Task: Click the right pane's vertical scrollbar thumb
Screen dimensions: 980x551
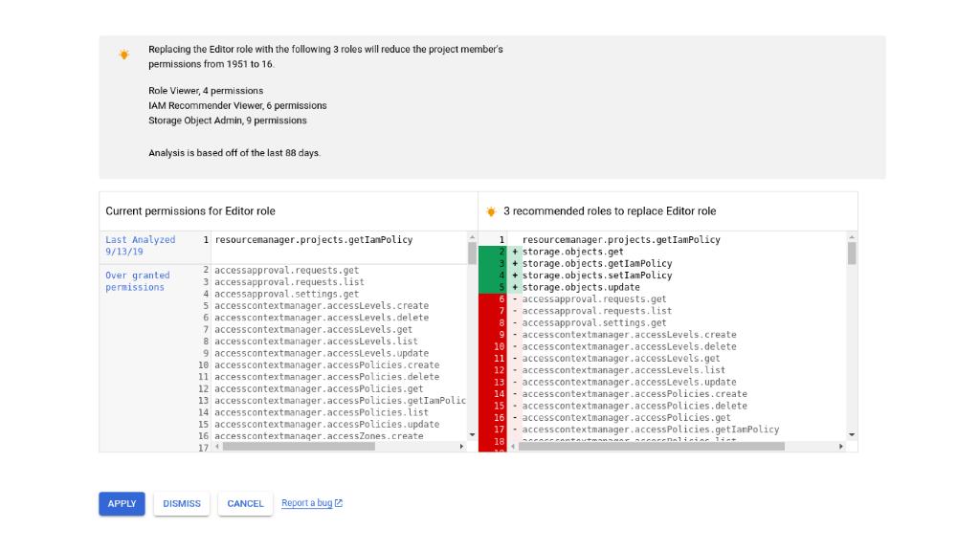Action: (x=852, y=253)
